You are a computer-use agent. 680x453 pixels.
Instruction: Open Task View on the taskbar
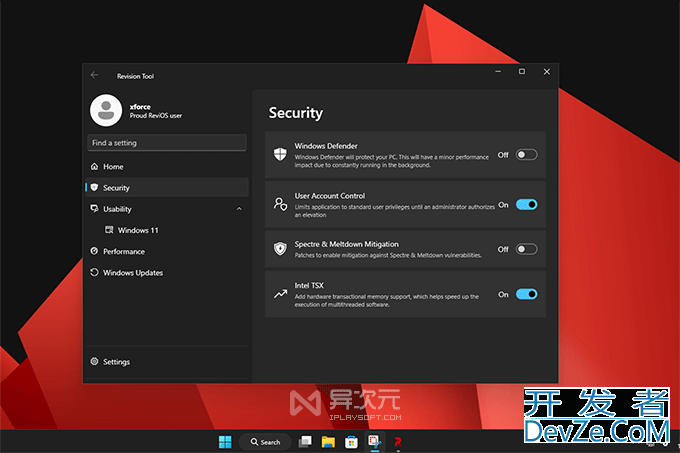[305, 442]
